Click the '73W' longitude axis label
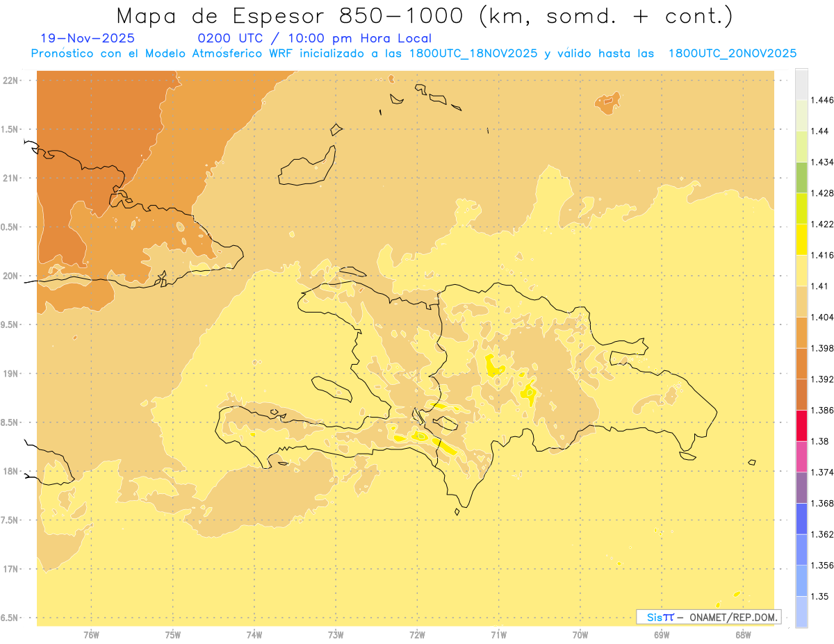The width and height of the screenshot is (834, 644). pos(336,634)
